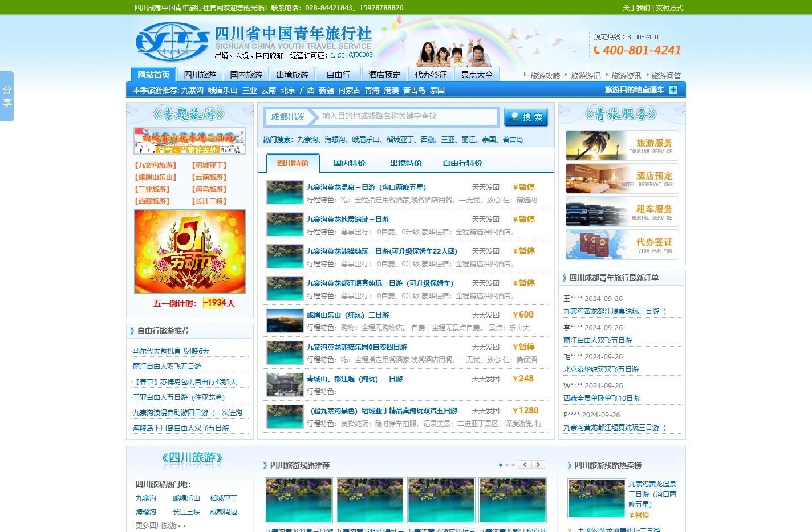This screenshot has width=812, height=532.
Task: Open 北京豪华纯玩双飞五日游 latest order link
Action: (x=601, y=369)
